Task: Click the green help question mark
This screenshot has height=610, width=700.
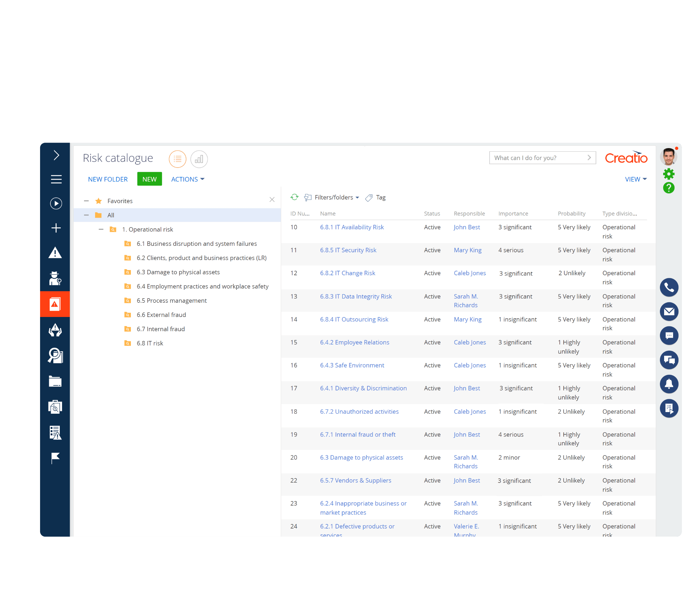Action: coord(668,188)
